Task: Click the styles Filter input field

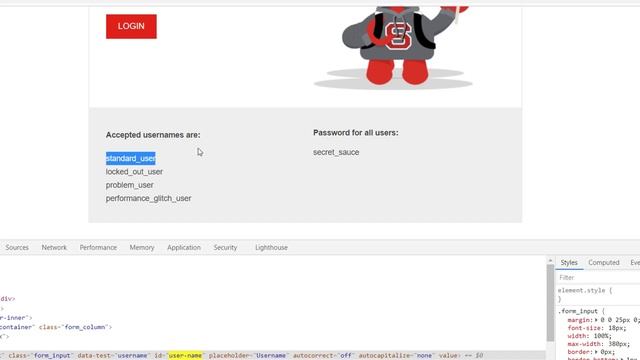Action: [x=598, y=278]
